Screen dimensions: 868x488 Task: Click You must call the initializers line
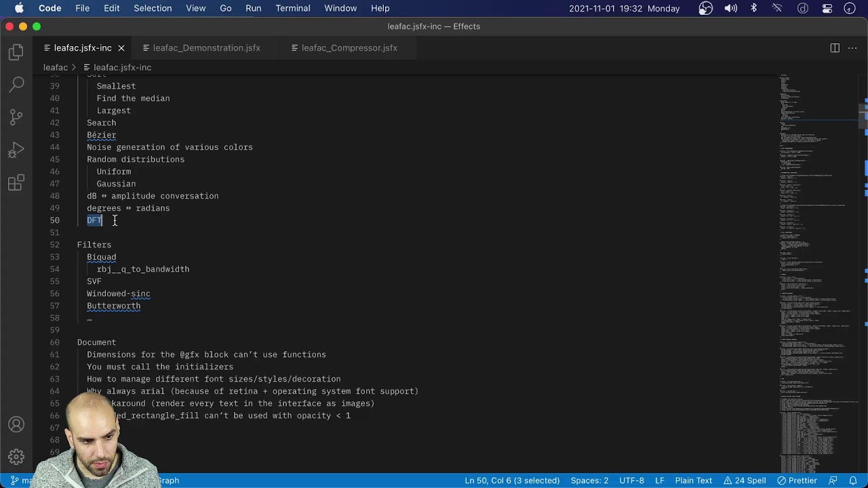tap(160, 367)
